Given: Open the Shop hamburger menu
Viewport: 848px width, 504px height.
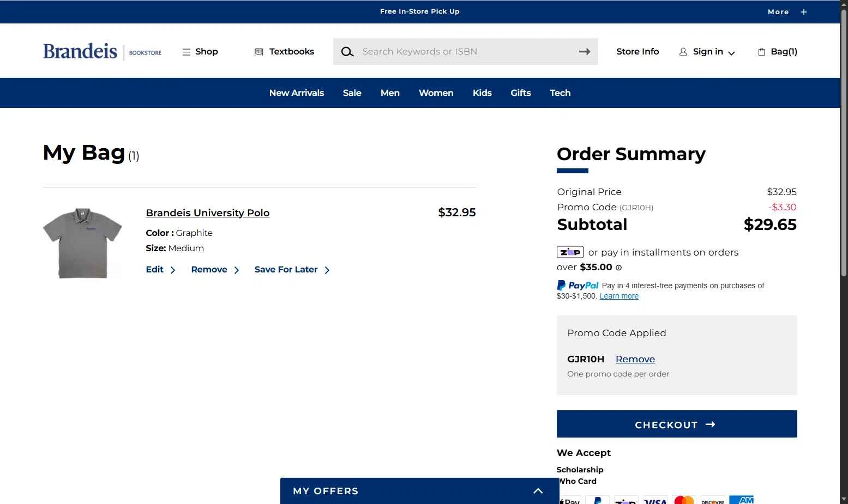Looking at the screenshot, I should [x=200, y=52].
